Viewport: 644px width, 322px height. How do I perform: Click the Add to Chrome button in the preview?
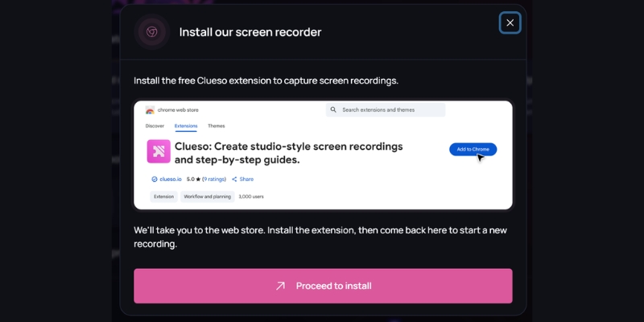click(x=473, y=149)
